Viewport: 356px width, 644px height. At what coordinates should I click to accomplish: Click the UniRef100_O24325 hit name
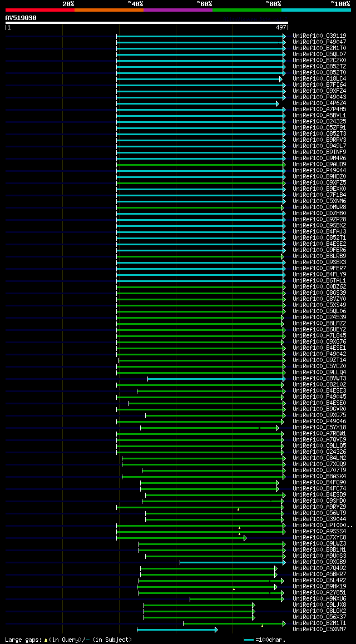319,122
